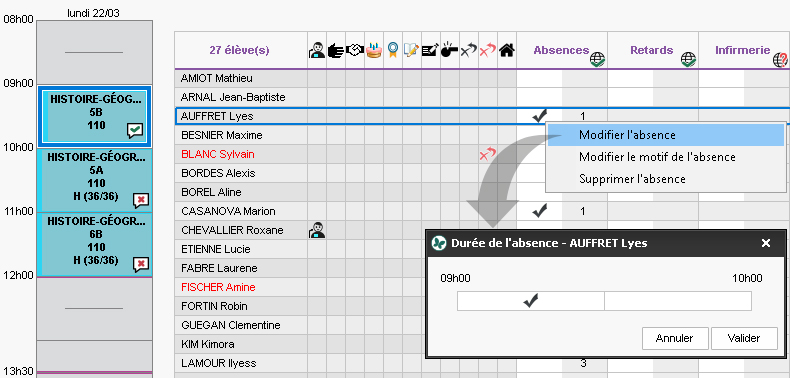The height and width of the screenshot is (378, 790).
Task: Mark ARNAL Jean-Baptiste absent in the Absences column
Action: pyautogui.click(x=539, y=97)
